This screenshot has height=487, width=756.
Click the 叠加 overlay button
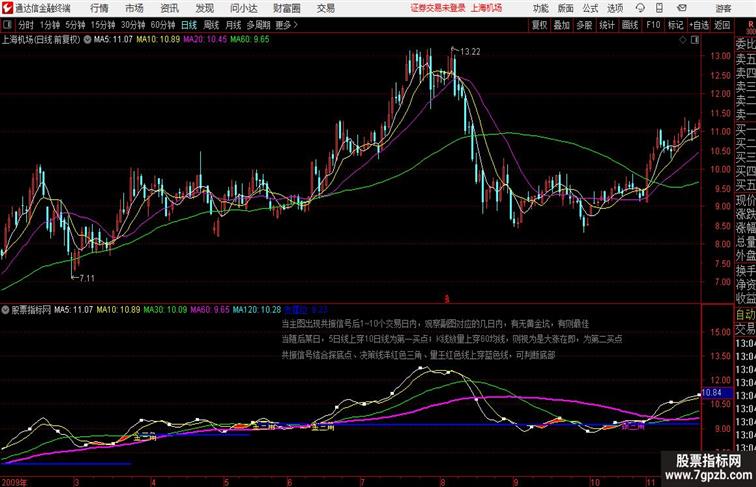click(x=562, y=25)
